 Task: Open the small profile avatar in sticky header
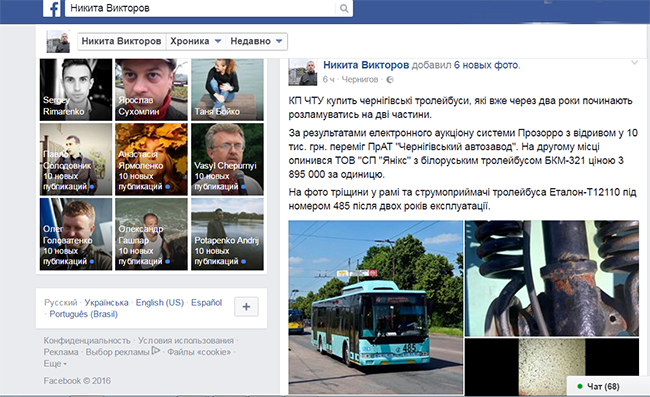58,41
